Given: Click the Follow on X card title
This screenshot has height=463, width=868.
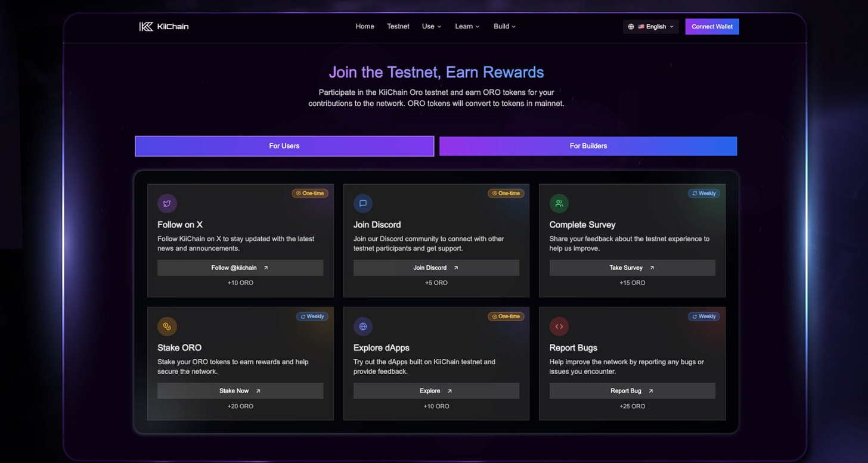Looking at the screenshot, I should [x=180, y=225].
